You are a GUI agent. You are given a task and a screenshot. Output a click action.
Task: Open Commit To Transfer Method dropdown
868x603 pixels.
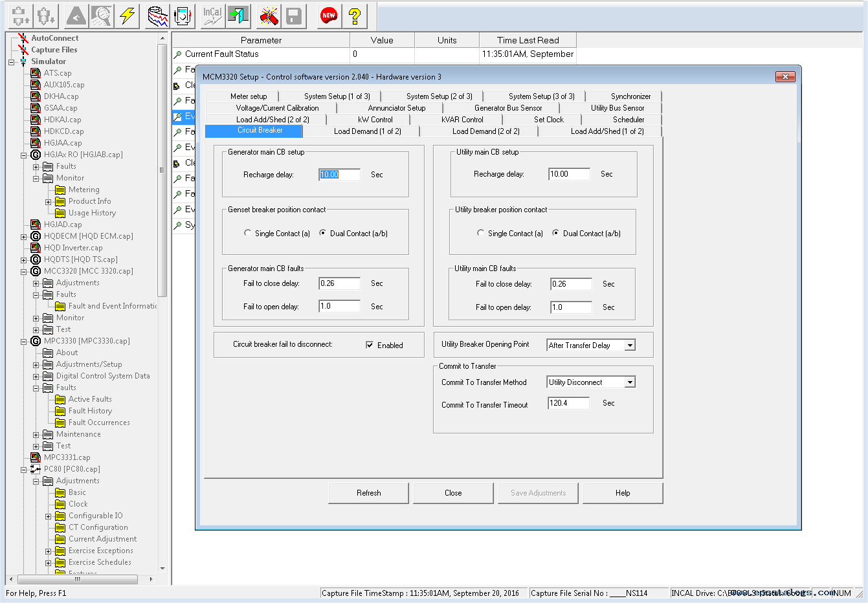(630, 382)
